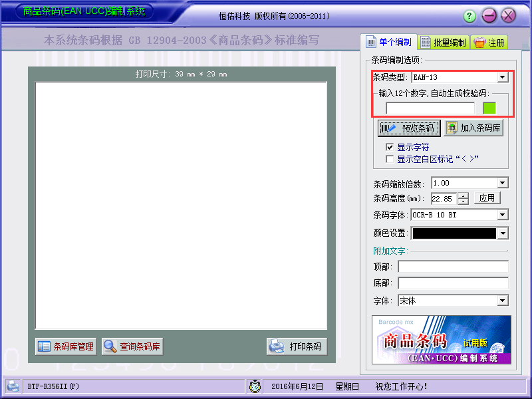532x399 pixels.
Task: Click the 顶部 additional text field
Action: tap(454, 267)
